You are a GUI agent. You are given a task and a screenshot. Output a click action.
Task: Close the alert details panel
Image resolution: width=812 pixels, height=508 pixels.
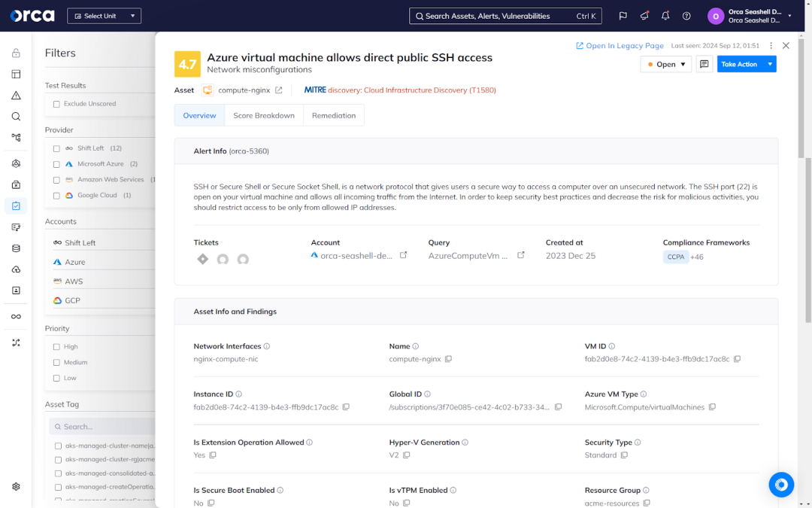(x=786, y=46)
